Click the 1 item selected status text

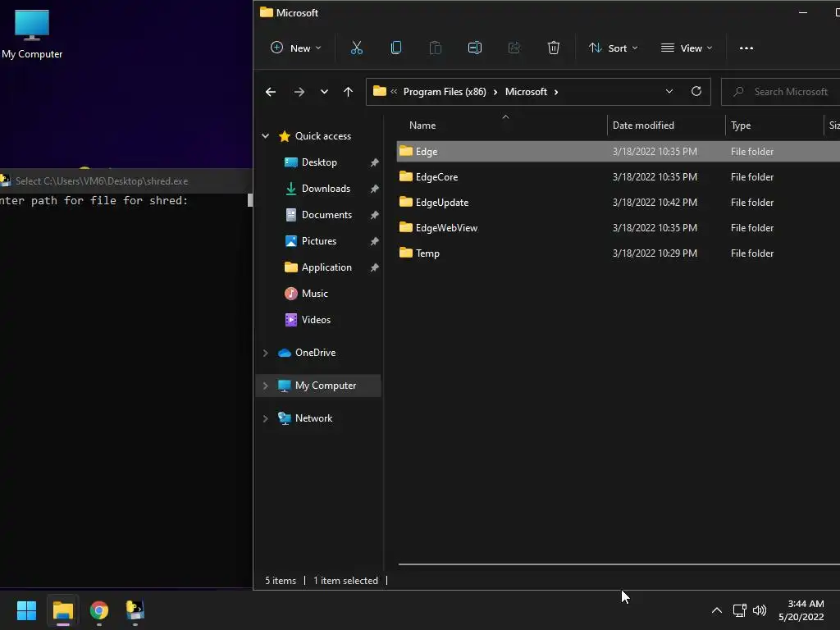click(345, 581)
